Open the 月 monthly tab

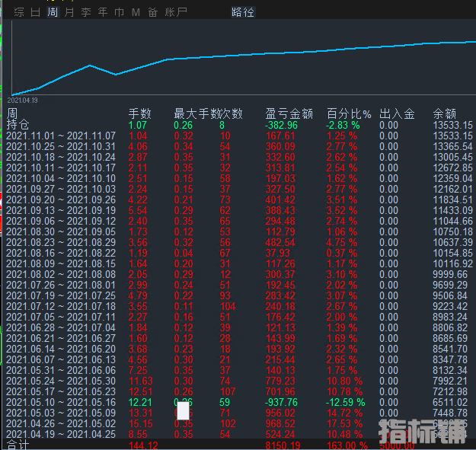(x=69, y=12)
